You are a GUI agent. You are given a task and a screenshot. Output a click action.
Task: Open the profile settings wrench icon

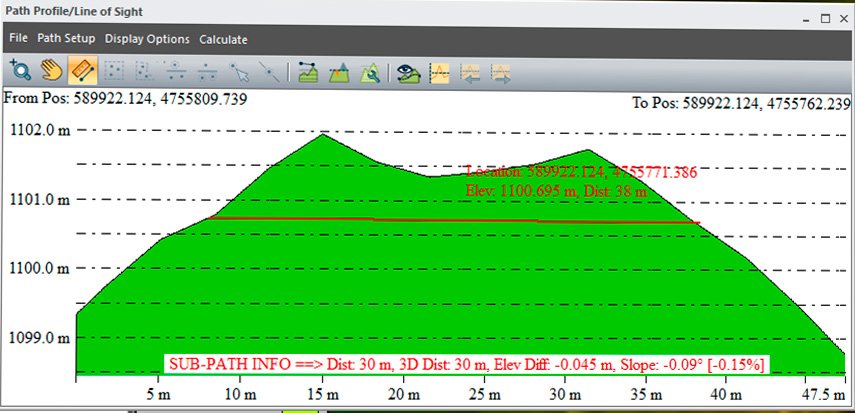pyautogui.click(x=369, y=71)
